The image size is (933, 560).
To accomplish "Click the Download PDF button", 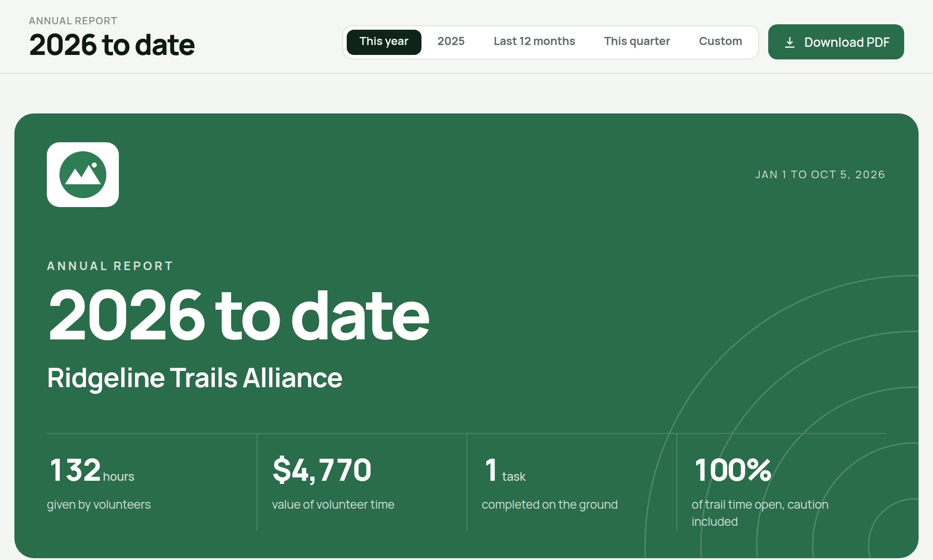I will (836, 42).
